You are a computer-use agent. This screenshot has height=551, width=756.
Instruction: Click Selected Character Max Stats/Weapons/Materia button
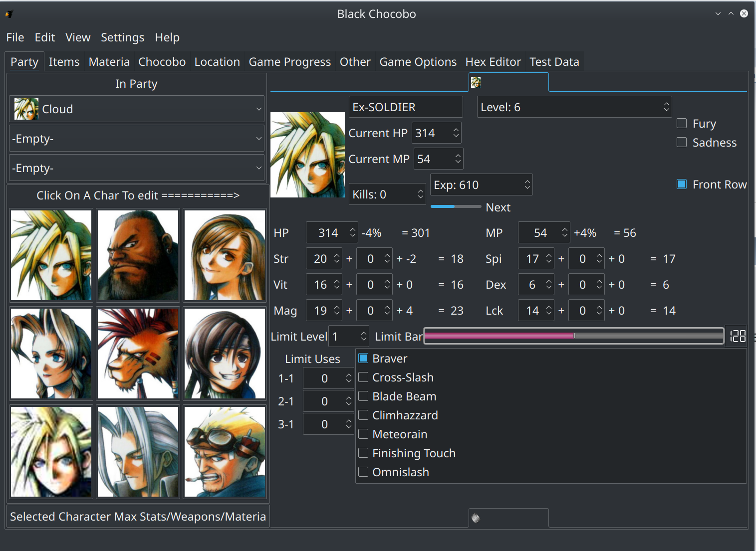[x=138, y=517]
